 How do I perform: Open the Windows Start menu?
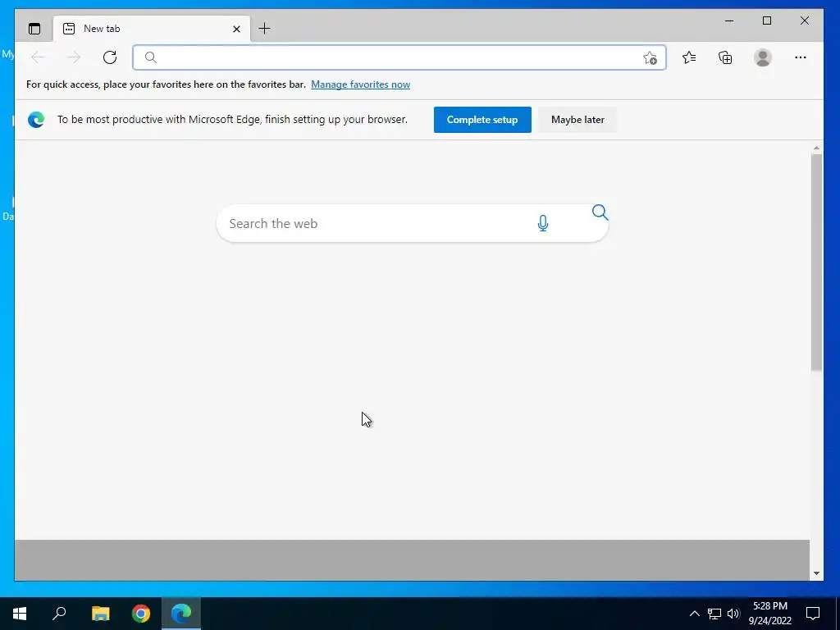(20, 614)
